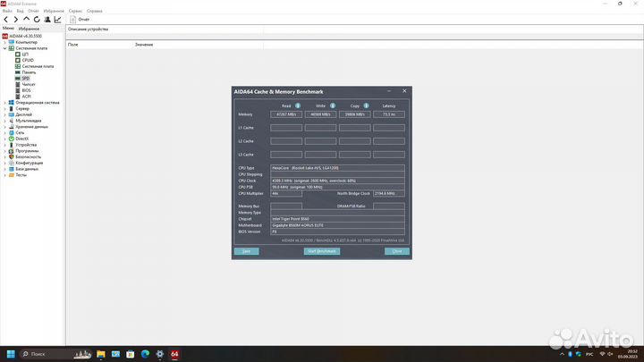The height and width of the screenshot is (362, 644).
Task: Click the Copy info icon in benchmark
Action: (366, 105)
